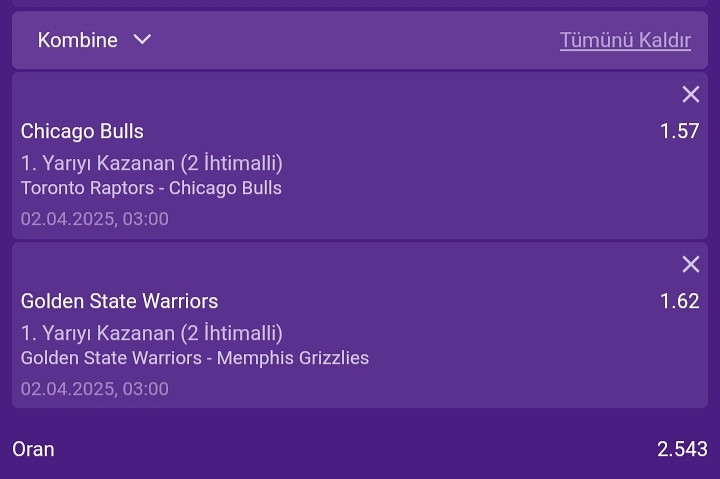This screenshot has height=479, width=720.
Task: Click the combined odds 2.543 value
Action: [x=682, y=449]
